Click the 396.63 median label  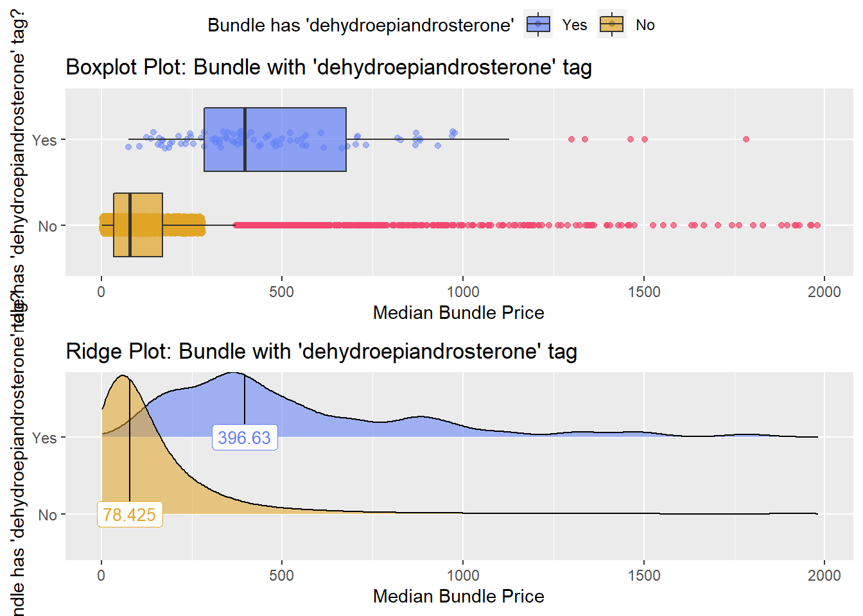(245, 438)
